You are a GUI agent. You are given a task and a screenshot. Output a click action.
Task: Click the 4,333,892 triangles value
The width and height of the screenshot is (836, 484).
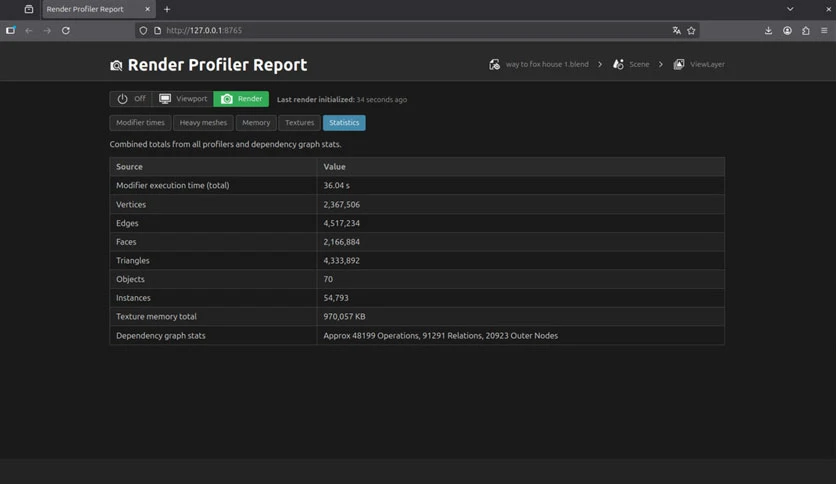pos(341,261)
